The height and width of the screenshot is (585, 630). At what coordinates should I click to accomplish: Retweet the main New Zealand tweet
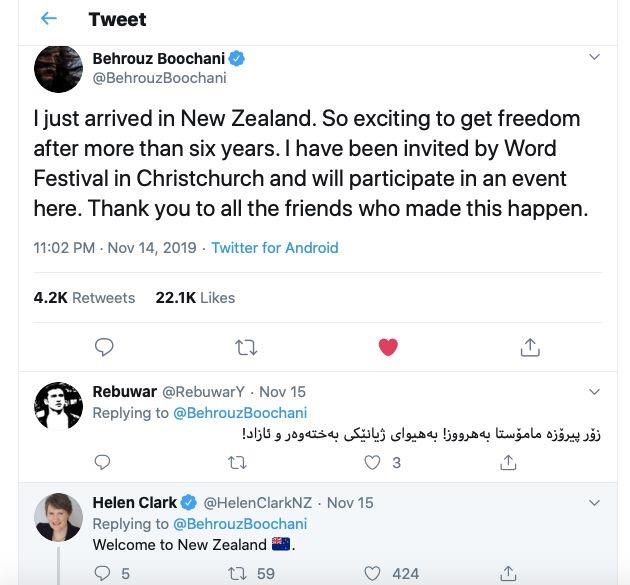245,347
